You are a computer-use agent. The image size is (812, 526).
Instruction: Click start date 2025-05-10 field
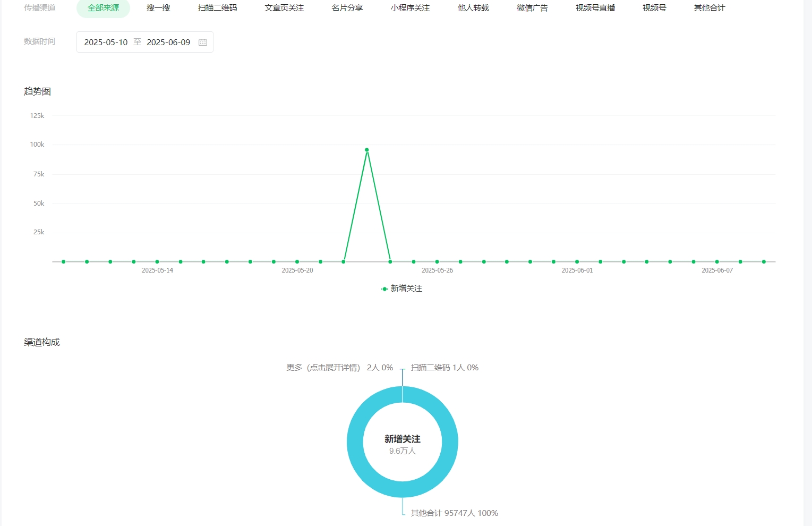(x=106, y=43)
